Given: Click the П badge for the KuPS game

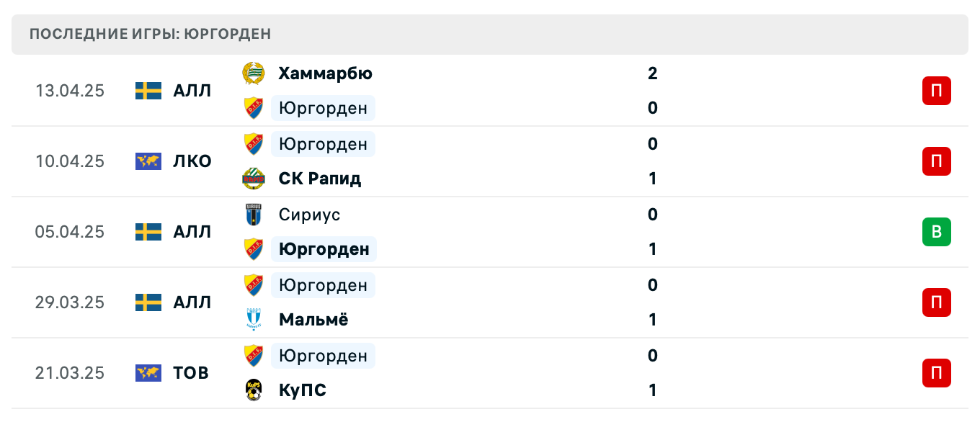Looking at the screenshot, I should (936, 373).
